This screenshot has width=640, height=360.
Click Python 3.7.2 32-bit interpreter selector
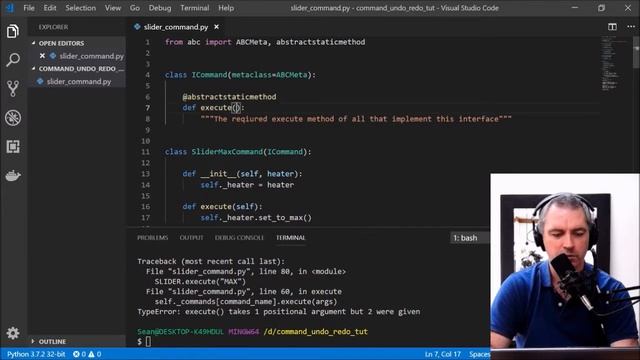click(36, 354)
